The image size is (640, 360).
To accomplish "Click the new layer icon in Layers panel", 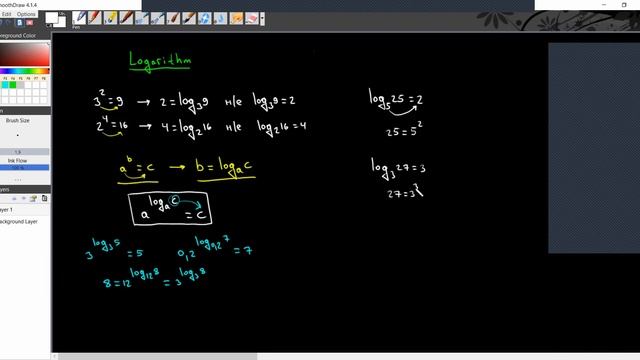I will click(x=33, y=199).
